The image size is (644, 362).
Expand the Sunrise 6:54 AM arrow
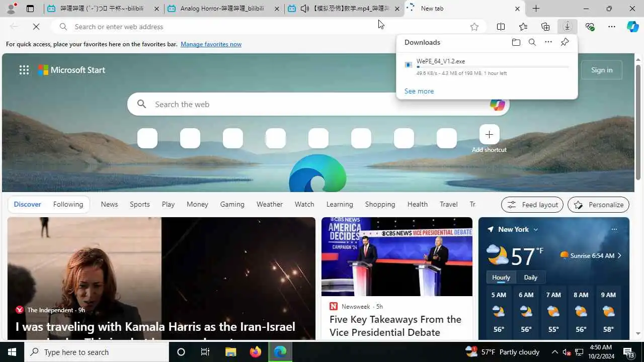(619, 255)
